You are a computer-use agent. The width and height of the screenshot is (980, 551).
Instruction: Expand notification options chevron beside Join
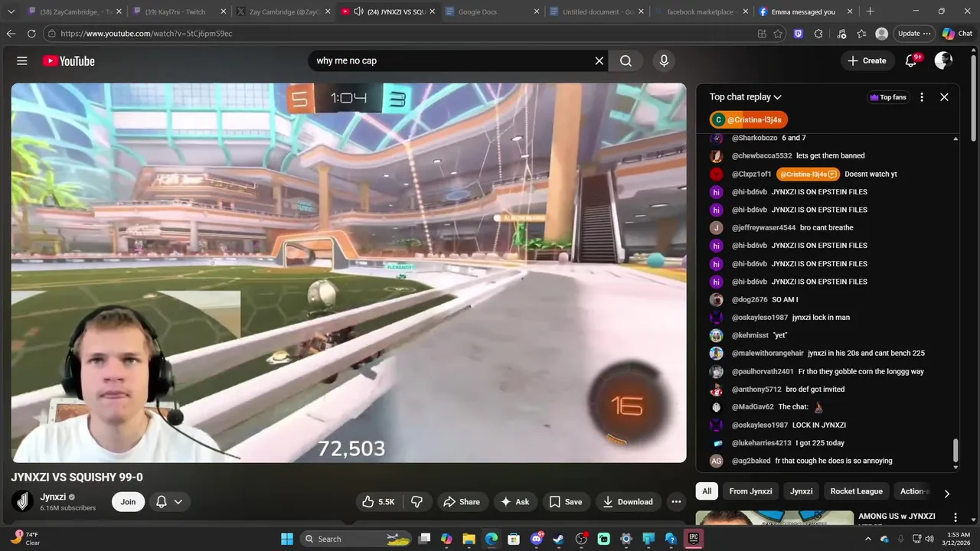[x=178, y=502]
